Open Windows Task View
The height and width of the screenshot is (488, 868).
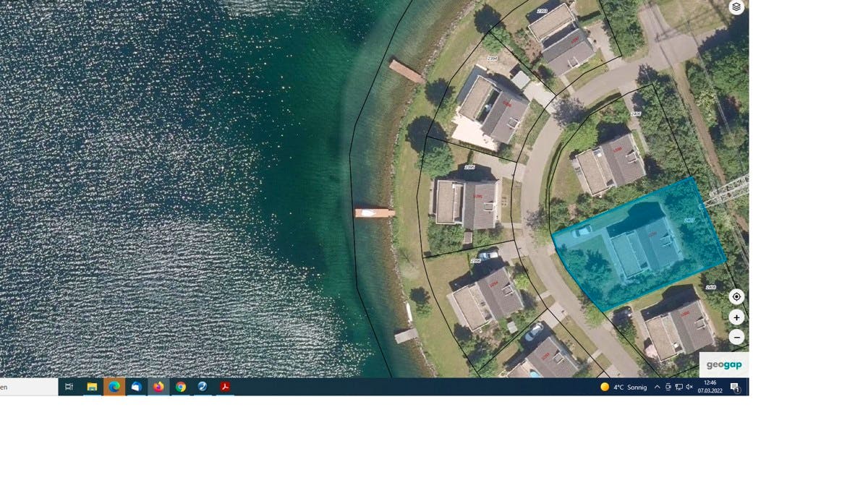coord(69,387)
